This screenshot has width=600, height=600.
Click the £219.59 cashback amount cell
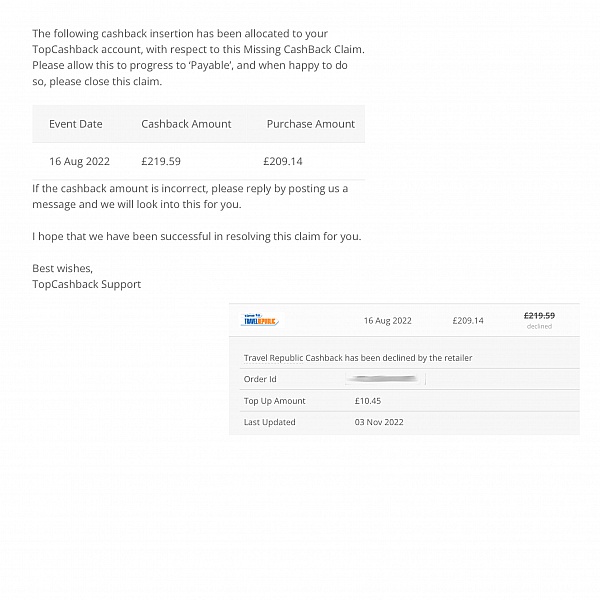(161, 161)
